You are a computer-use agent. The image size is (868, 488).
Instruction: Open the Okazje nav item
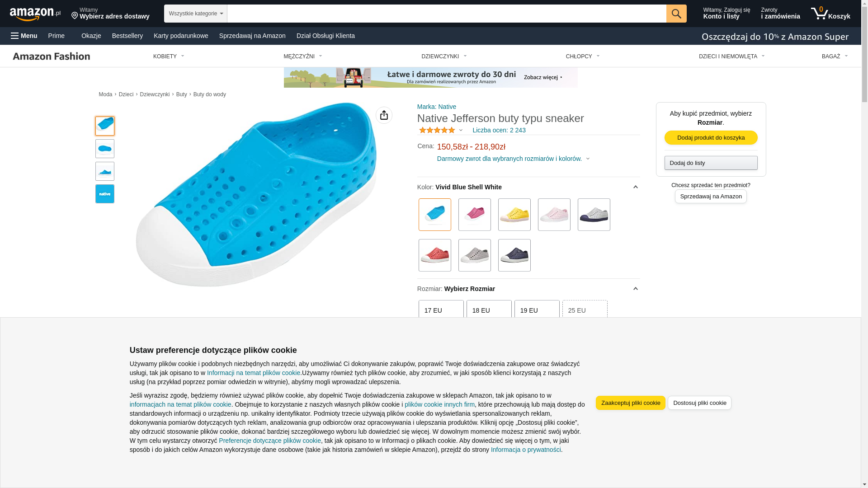point(91,36)
